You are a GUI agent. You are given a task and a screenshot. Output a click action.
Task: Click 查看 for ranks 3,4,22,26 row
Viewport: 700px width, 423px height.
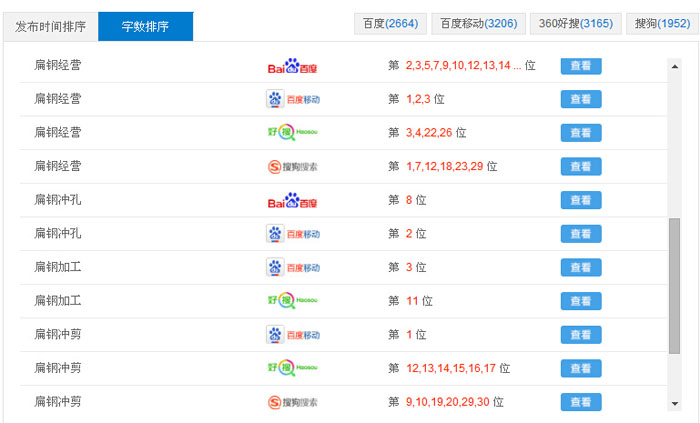pos(581,133)
